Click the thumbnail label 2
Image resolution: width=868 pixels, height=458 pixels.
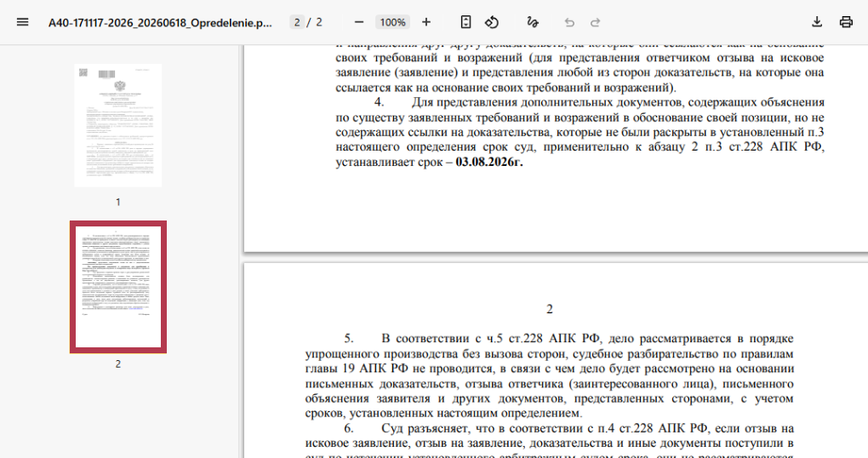(x=118, y=364)
